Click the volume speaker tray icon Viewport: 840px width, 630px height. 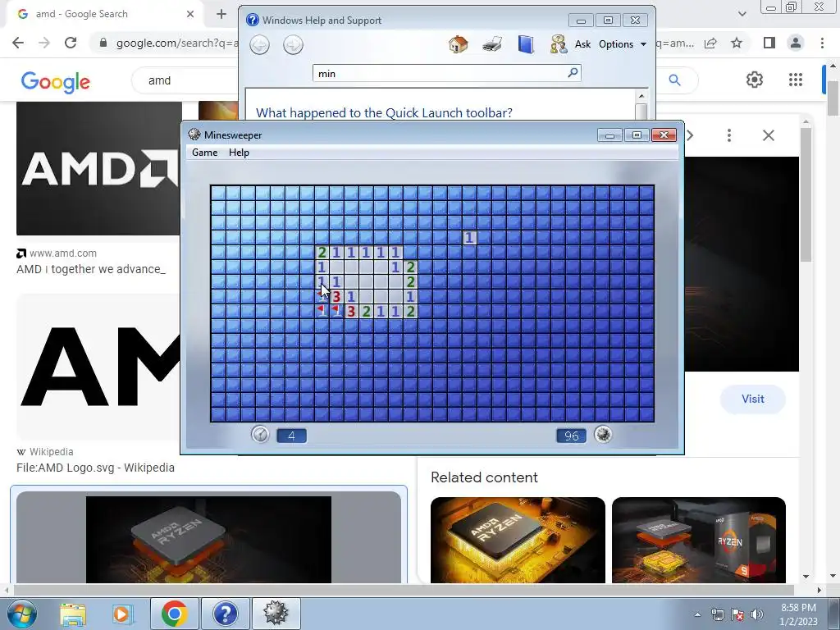click(757, 614)
